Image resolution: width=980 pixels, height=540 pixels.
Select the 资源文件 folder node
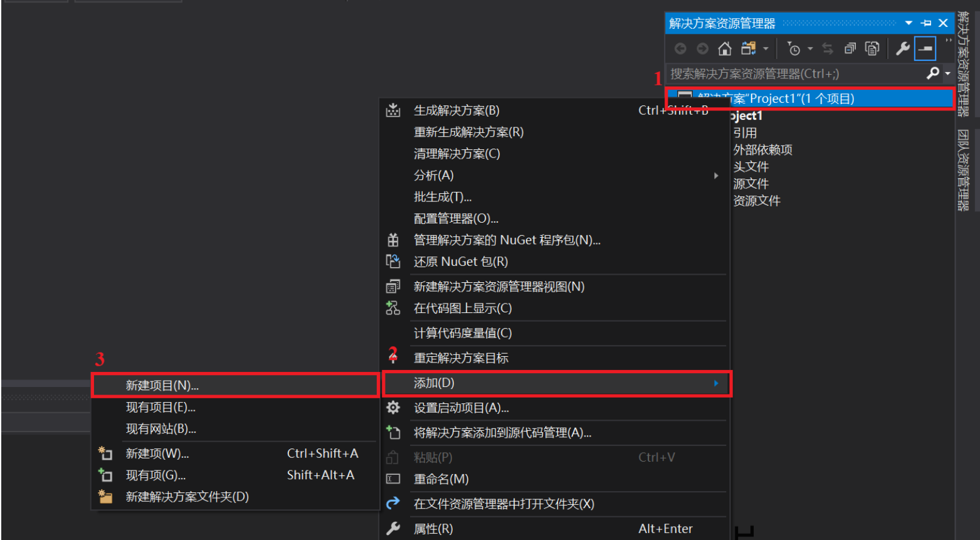(x=757, y=201)
